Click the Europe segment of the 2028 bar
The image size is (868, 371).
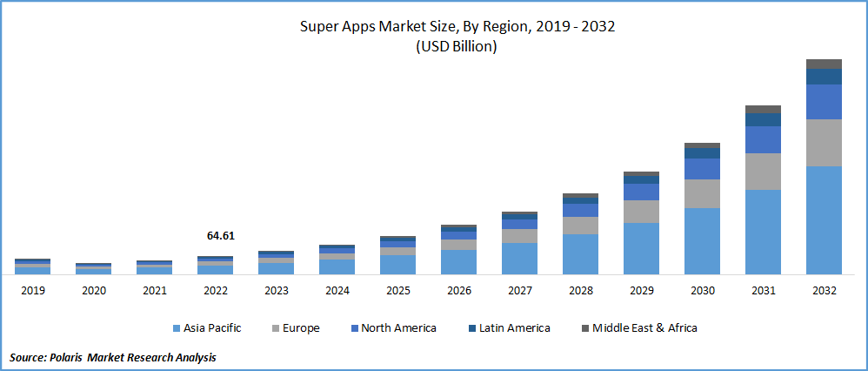point(581,226)
